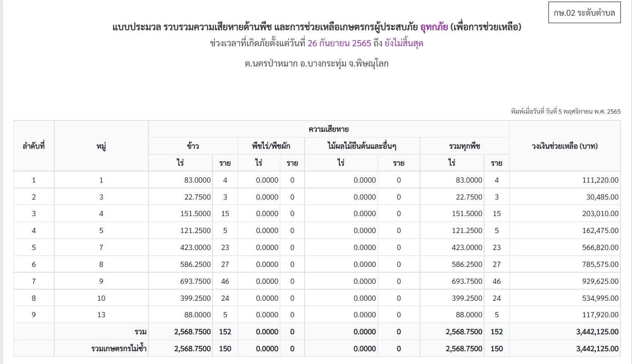Click the วงเงินช่วยเหลือ (บาท) header

565,146
